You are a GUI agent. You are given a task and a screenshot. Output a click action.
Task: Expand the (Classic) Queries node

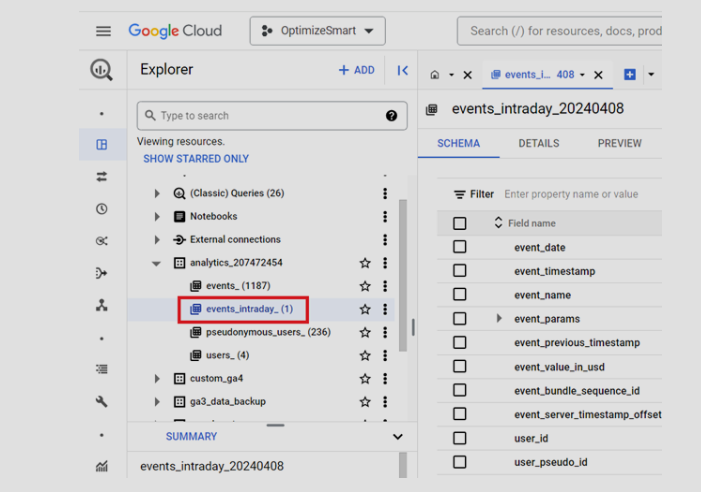click(x=157, y=193)
